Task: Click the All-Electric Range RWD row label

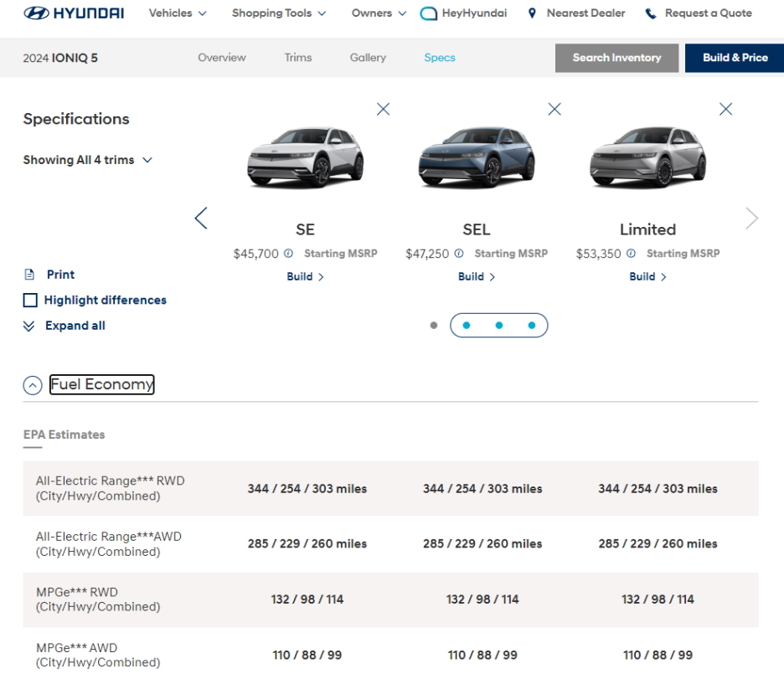Action: (x=110, y=488)
